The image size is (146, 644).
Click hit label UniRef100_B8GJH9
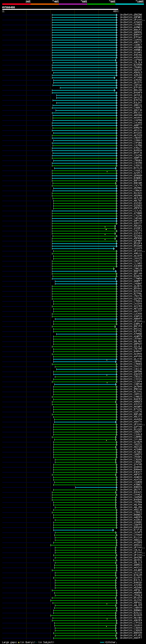pyautogui.click(x=131, y=90)
